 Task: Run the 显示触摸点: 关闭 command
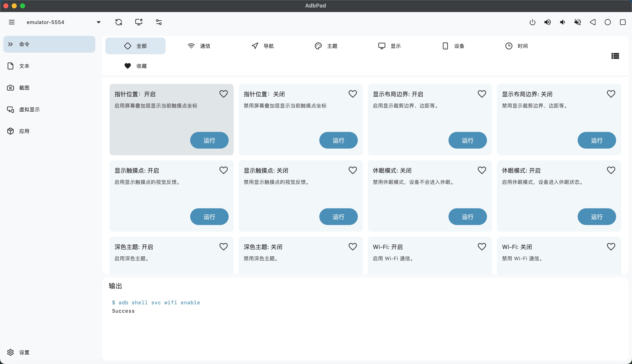point(338,216)
